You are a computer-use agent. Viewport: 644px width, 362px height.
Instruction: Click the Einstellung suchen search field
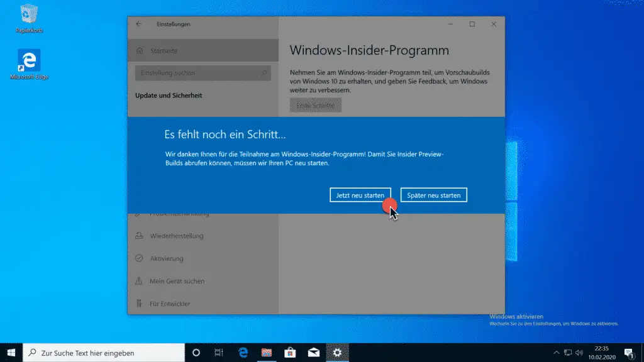pos(203,73)
